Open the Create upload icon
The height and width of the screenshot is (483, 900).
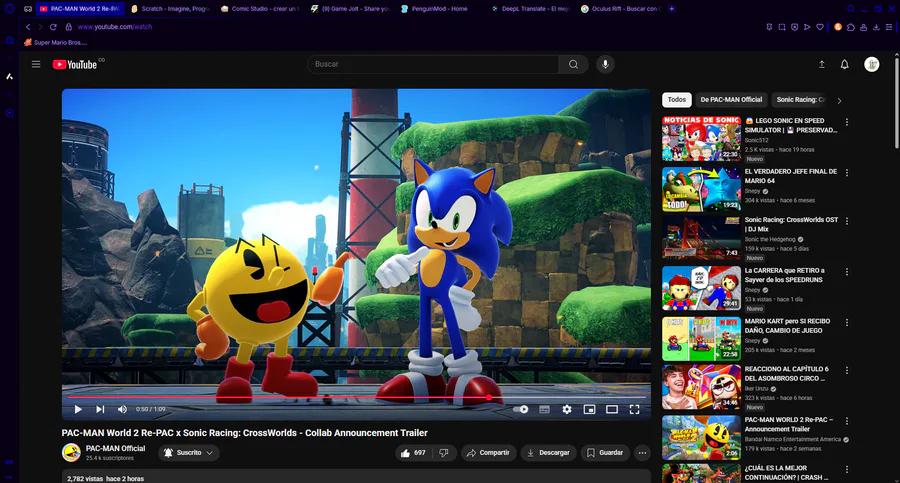click(x=821, y=64)
